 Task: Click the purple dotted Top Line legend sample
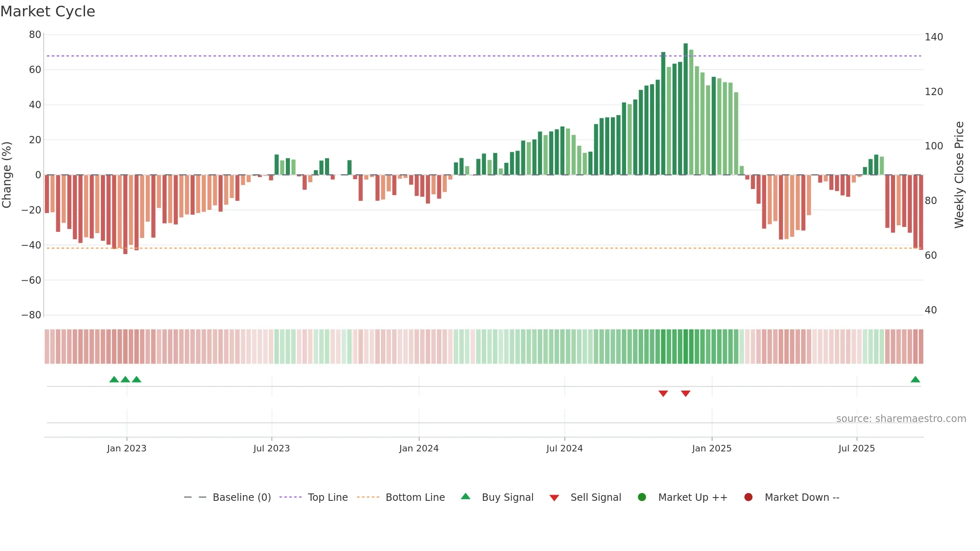290,497
